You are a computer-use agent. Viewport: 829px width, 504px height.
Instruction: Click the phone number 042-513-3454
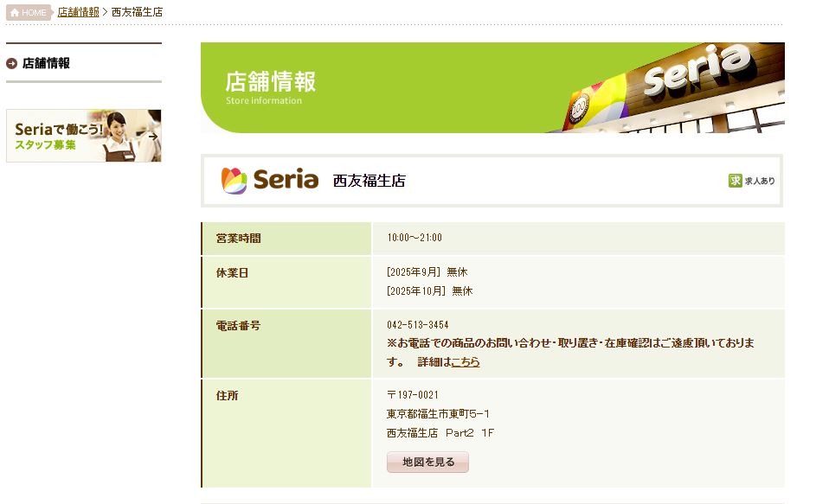coord(418,325)
